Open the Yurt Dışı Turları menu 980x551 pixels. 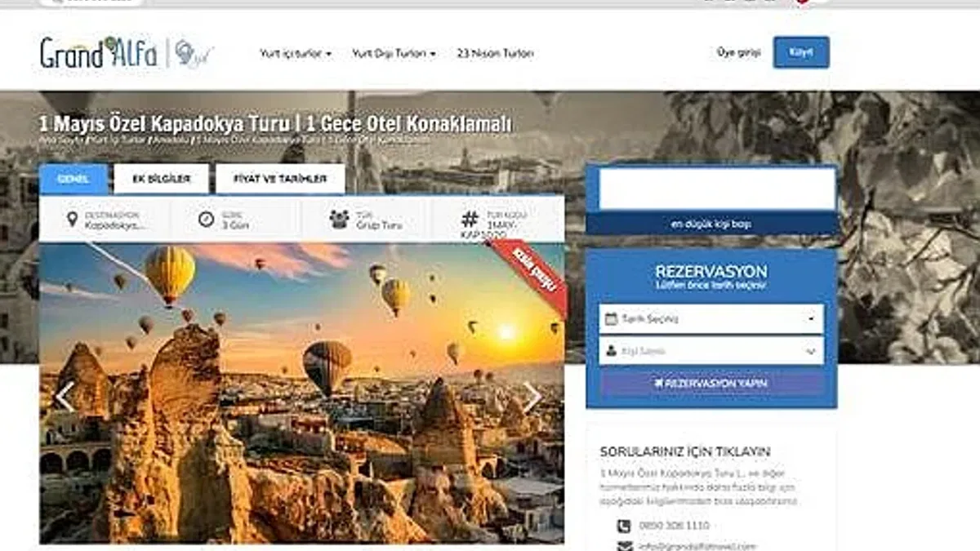[394, 53]
